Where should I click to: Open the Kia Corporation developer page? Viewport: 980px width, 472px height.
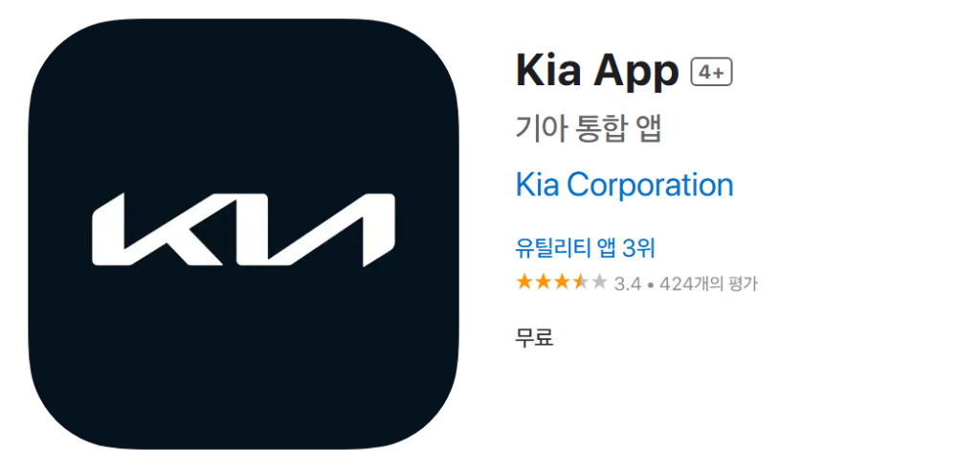[x=624, y=185]
